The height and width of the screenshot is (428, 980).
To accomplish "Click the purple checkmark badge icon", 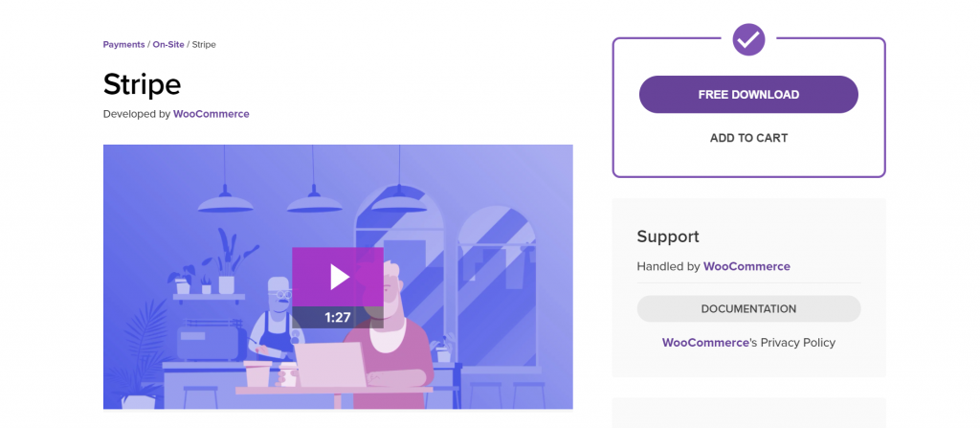I will 748,40.
